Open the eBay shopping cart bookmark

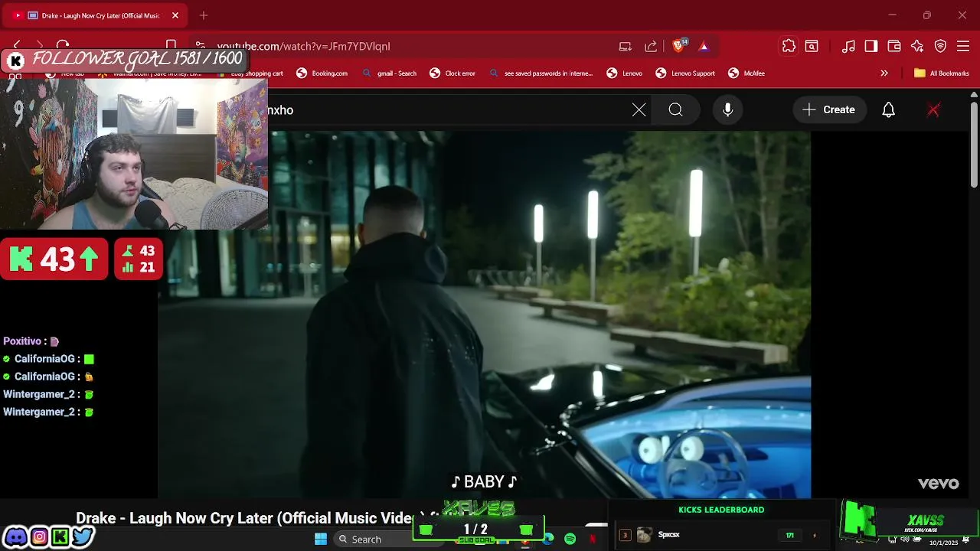[250, 73]
